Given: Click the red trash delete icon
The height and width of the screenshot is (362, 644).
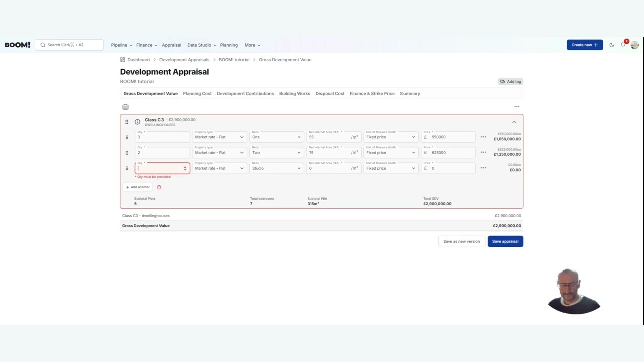Looking at the screenshot, I should [x=159, y=187].
